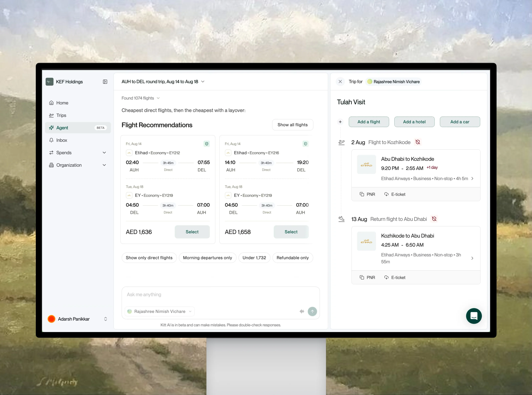This screenshot has width=532, height=395.
Task: Click the takeoff icon beside 2 Aug
Action: (x=342, y=143)
